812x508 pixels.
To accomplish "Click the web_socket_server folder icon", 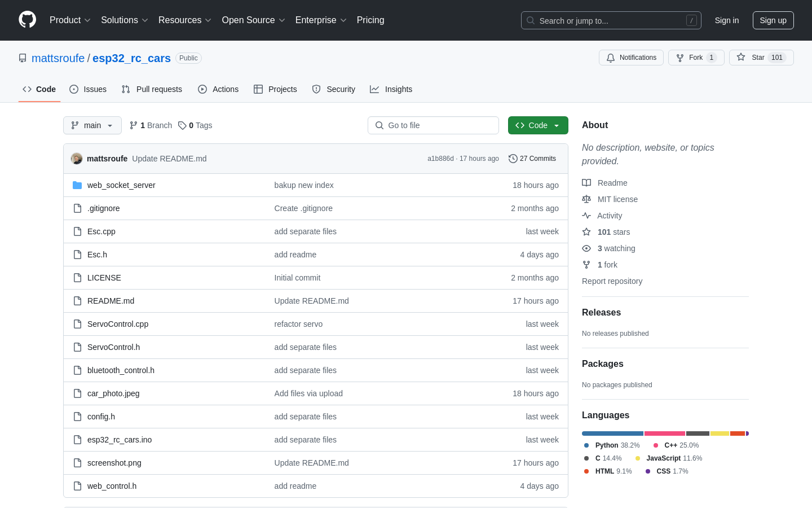I will pyautogui.click(x=77, y=185).
